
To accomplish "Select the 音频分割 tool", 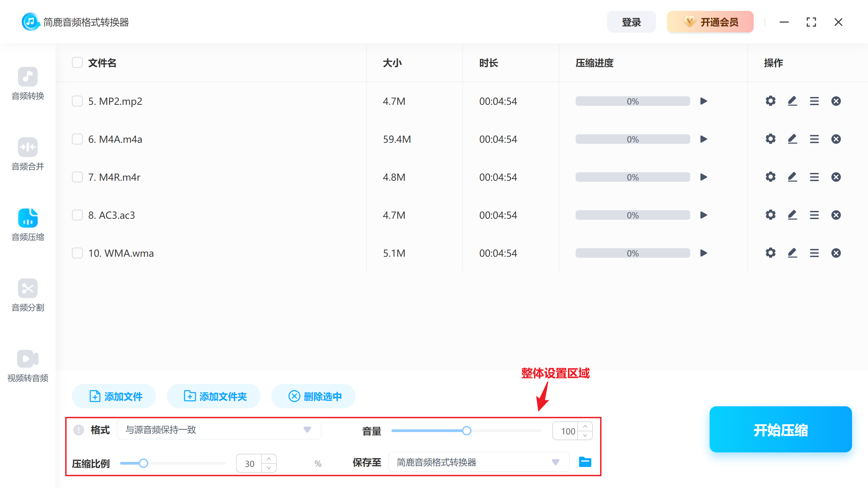I will point(28,296).
